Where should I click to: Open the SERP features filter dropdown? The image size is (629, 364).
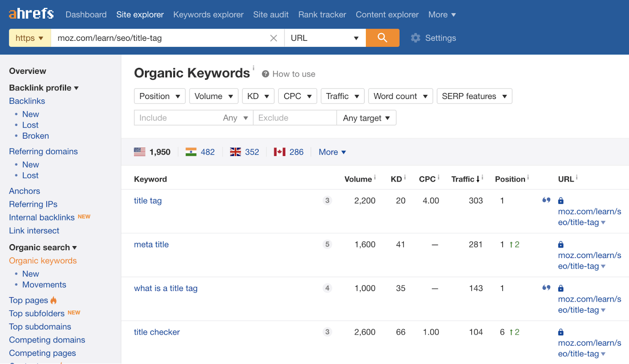474,96
